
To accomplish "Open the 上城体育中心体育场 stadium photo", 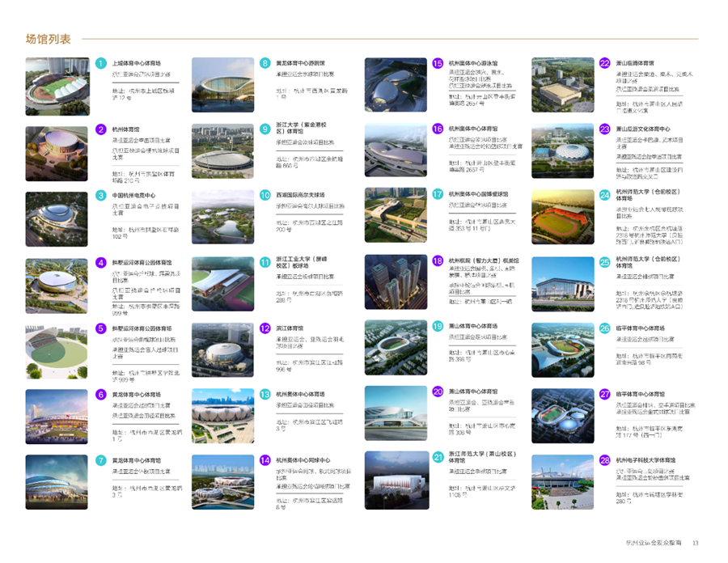I will [x=57, y=87].
